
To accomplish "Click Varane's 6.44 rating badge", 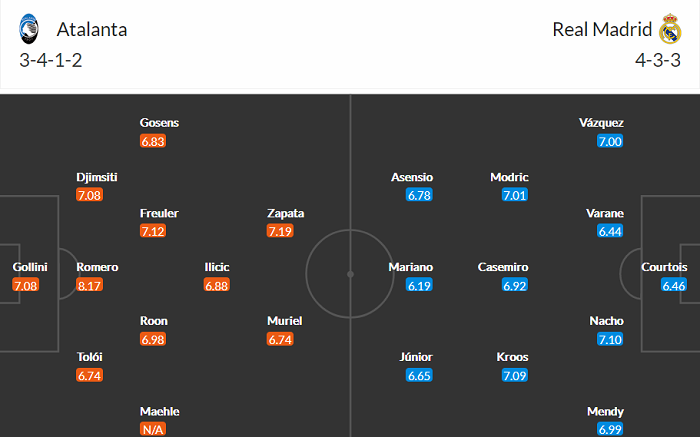I will click(x=610, y=231).
